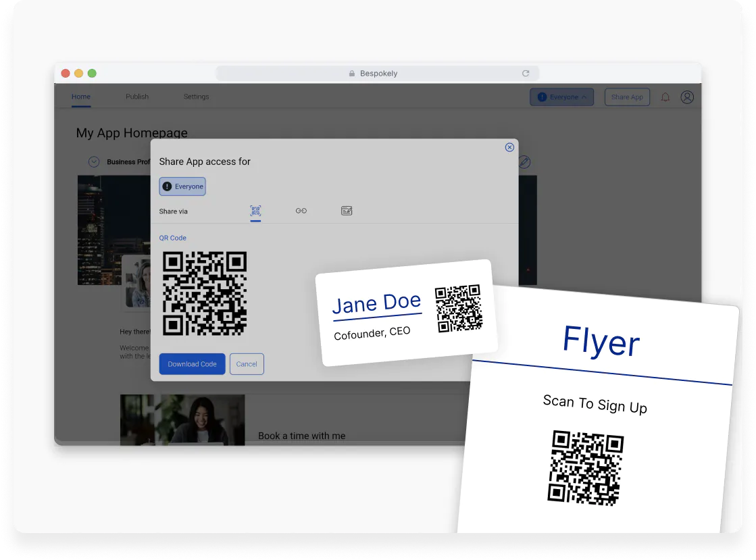This screenshot has width=756, height=560.
Task: Open the form share option icon
Action: tap(347, 211)
